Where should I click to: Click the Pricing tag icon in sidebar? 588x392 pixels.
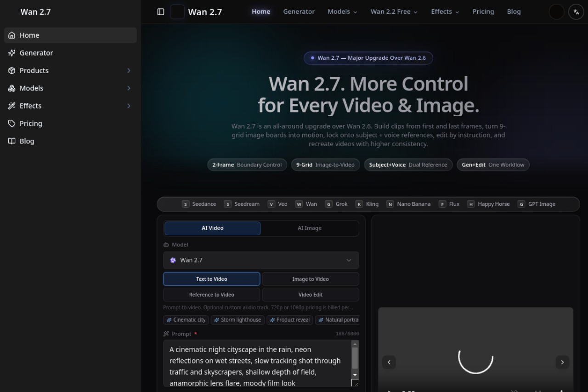tap(12, 123)
